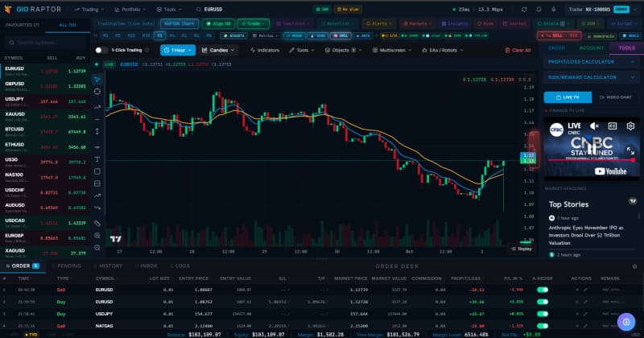Screen dimensions: 644x338
Task: Click the microphone icon in header
Action: (x=554, y=9)
